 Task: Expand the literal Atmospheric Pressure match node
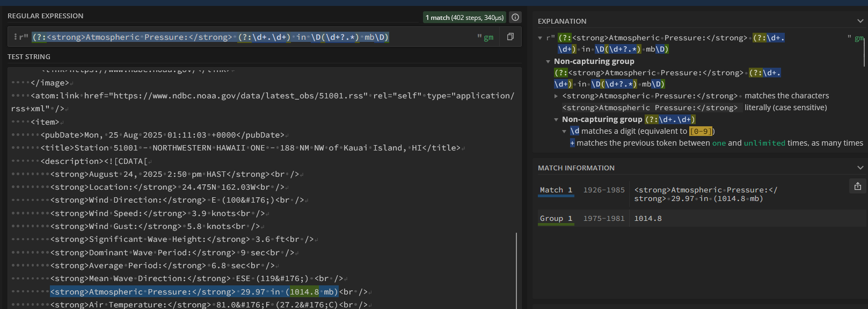point(556,96)
